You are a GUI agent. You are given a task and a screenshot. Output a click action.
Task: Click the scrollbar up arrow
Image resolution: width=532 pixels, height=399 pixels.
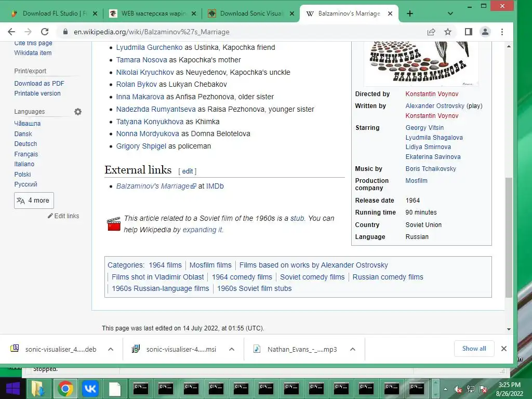[x=509, y=46]
